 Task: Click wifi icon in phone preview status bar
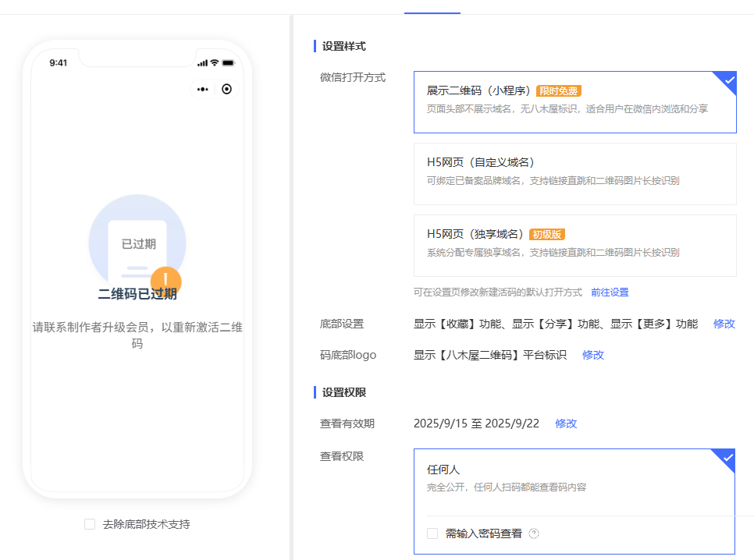215,62
